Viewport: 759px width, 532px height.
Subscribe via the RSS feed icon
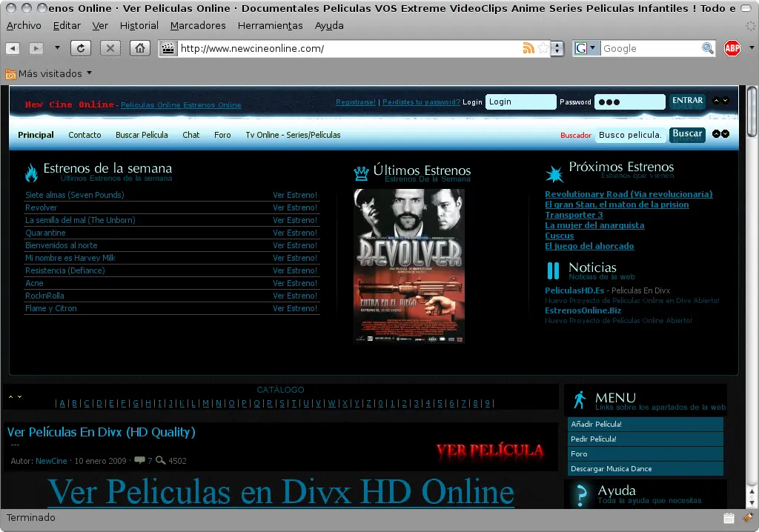tap(528, 48)
